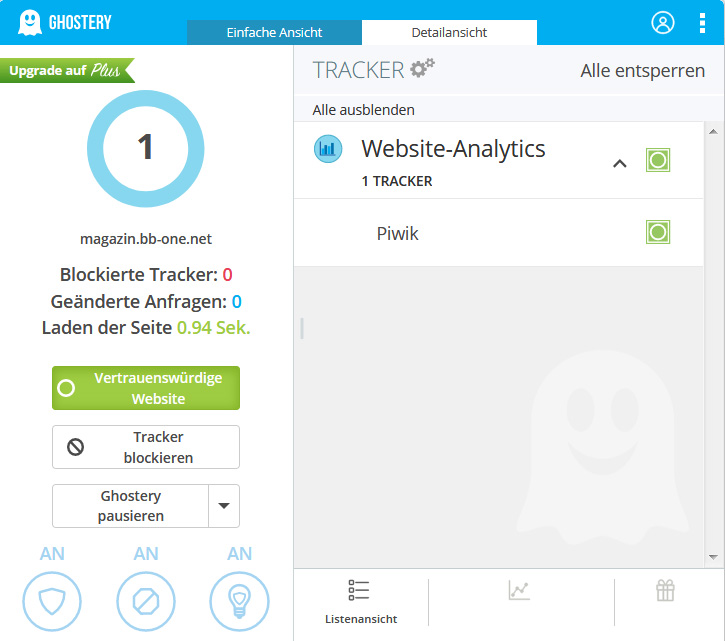Click the panel collapse handle divider
Screen dimensions: 725x641
pos(302,328)
